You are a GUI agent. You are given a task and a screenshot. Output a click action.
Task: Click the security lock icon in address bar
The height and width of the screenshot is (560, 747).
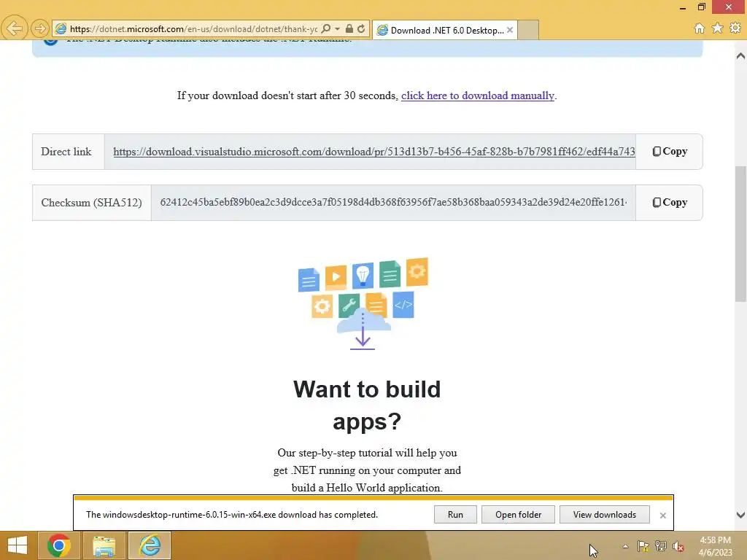coord(349,28)
